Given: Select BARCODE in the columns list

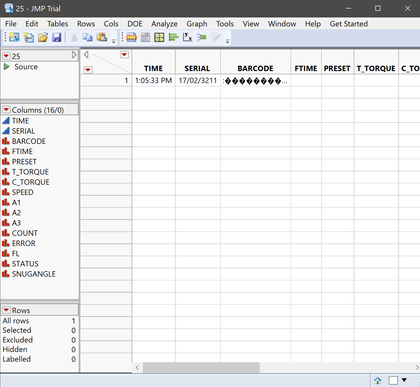Looking at the screenshot, I should (x=29, y=141).
